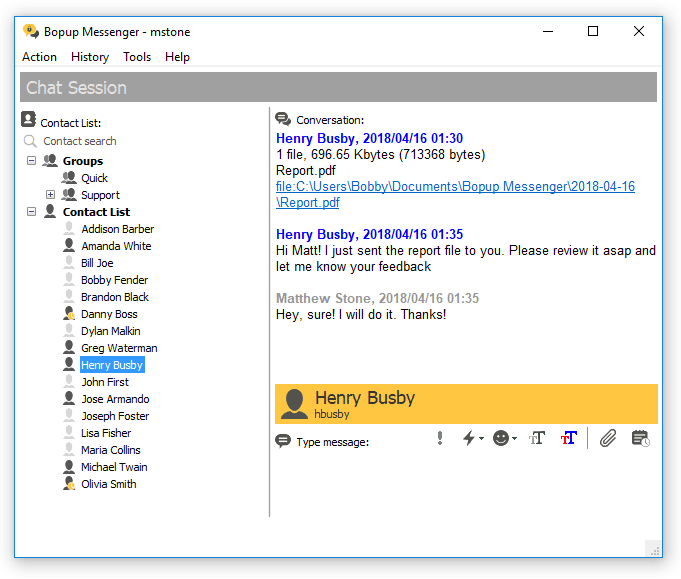Select contact Jose Armando
The width and height of the screenshot is (681, 579).
pyautogui.click(x=115, y=399)
